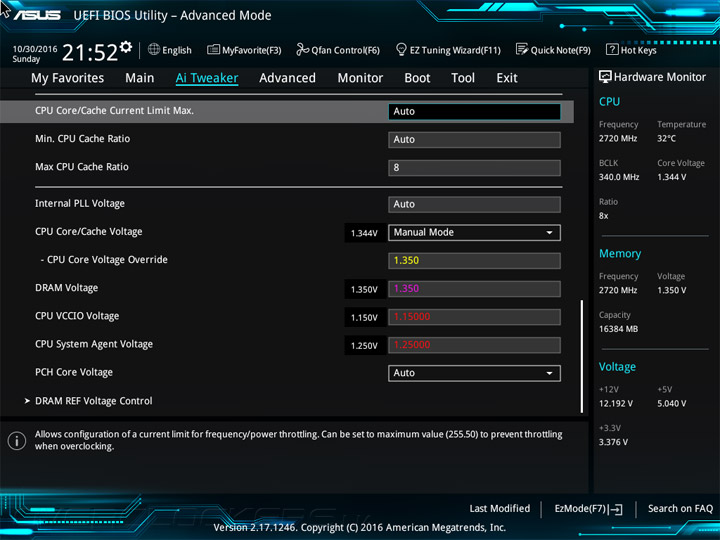The height and width of the screenshot is (540, 720).
Task: Click the 1.350V readout beside DRAM Voltage
Action: click(x=365, y=289)
